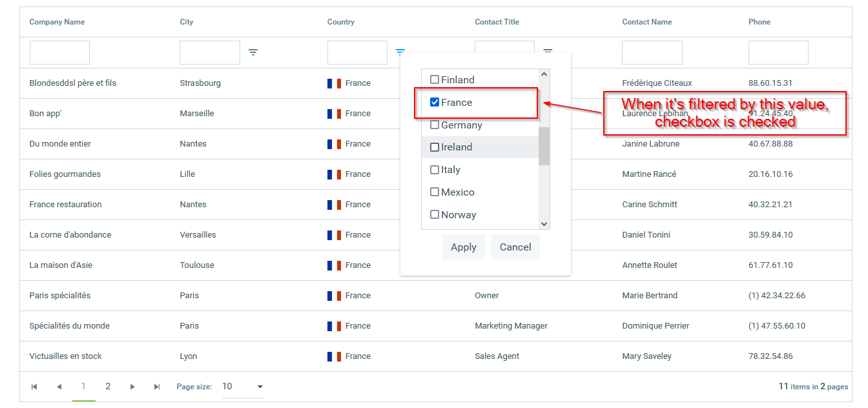Screen dimensions: 868x408
Task: Enable the Germany checkbox
Action: (x=435, y=125)
